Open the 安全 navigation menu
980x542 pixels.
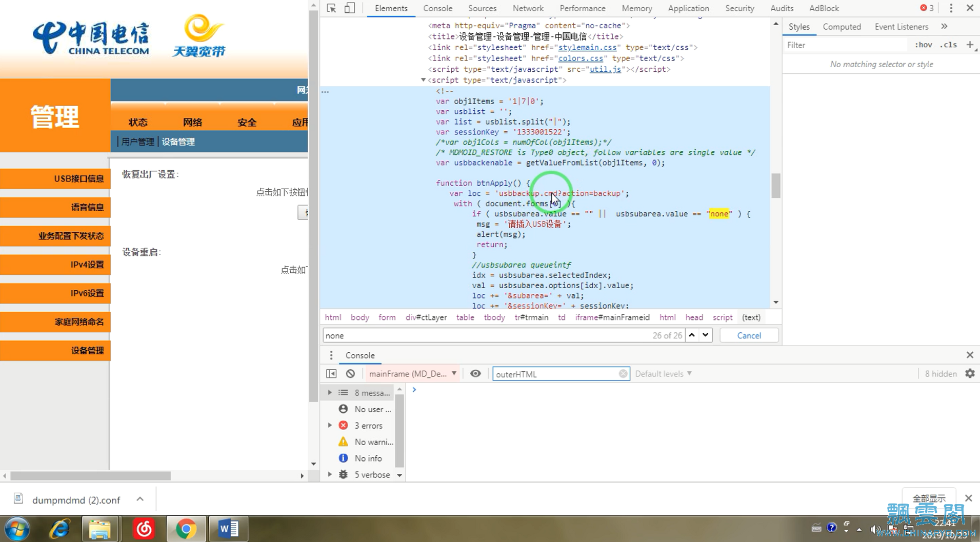pos(247,122)
